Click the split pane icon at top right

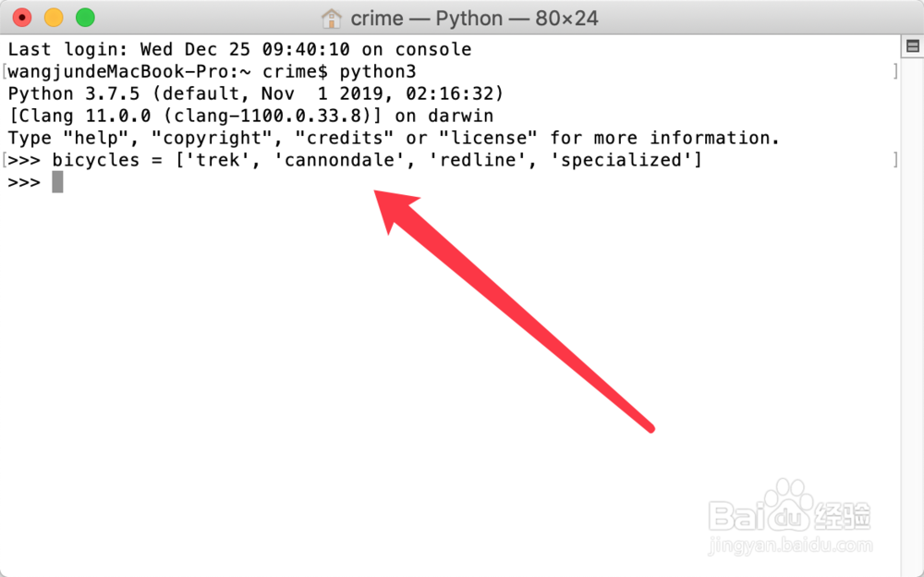point(913,46)
